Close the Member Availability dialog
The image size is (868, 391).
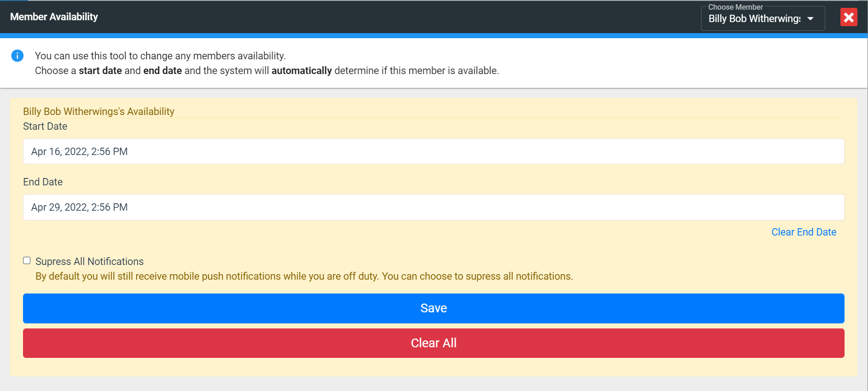[849, 17]
